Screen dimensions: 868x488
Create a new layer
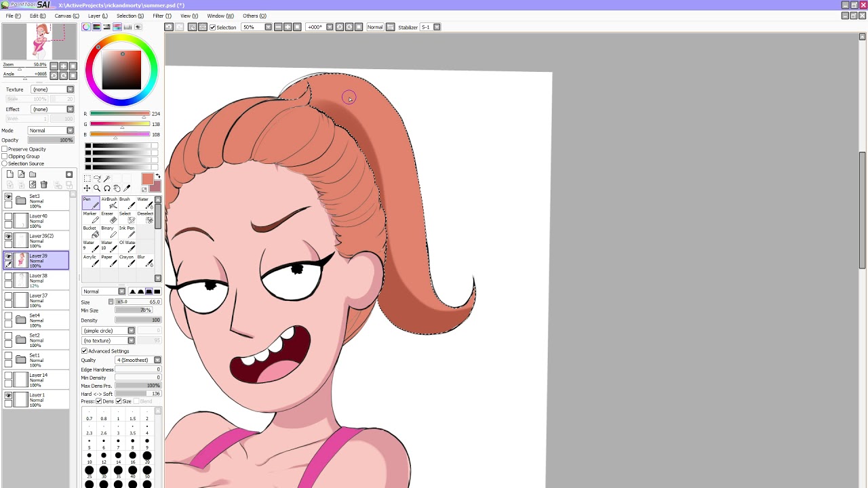[x=10, y=175]
